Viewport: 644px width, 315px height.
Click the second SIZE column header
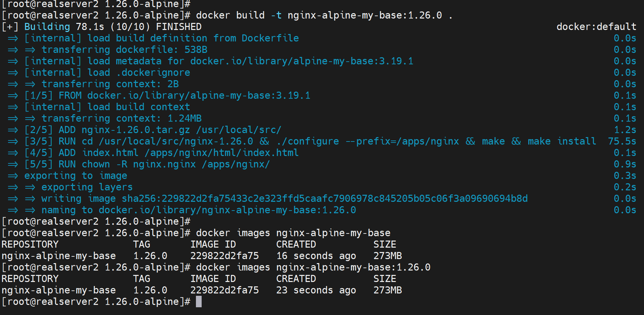[384, 279]
